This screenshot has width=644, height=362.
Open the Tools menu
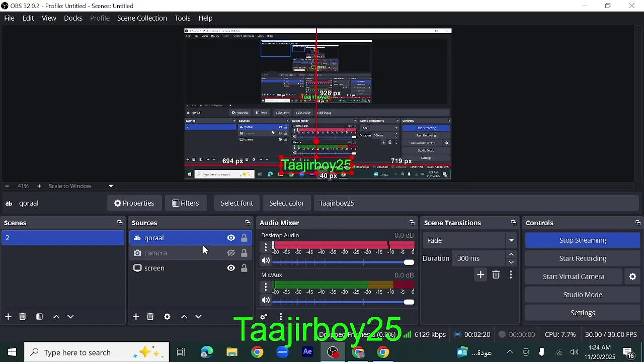point(182,18)
